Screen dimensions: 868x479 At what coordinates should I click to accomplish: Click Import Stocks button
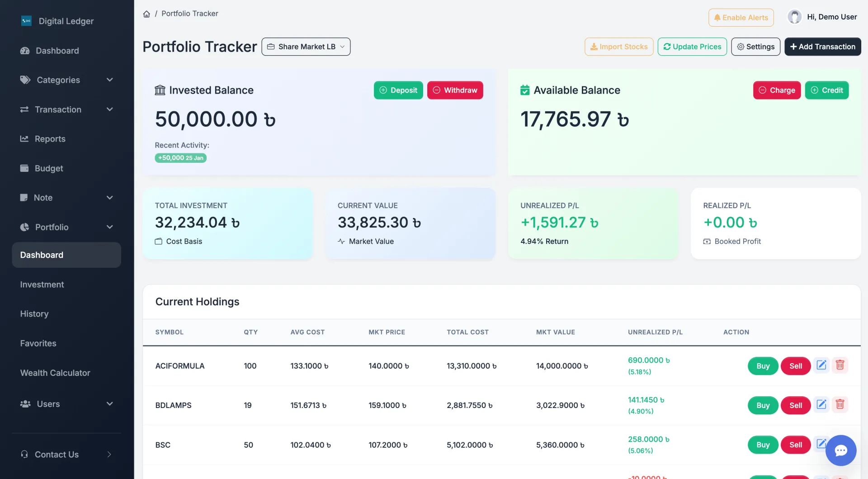[x=619, y=47]
